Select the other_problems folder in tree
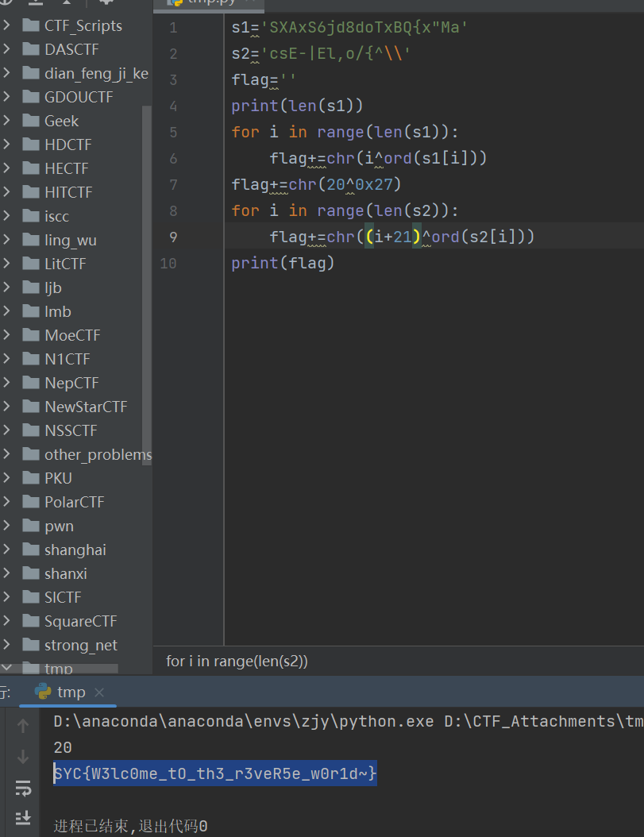 (98, 454)
